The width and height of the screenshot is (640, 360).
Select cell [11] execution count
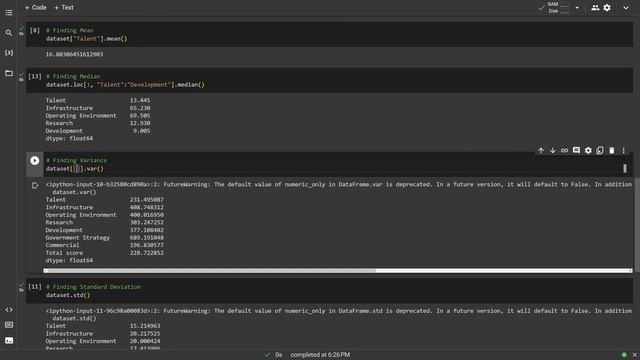click(x=35, y=287)
